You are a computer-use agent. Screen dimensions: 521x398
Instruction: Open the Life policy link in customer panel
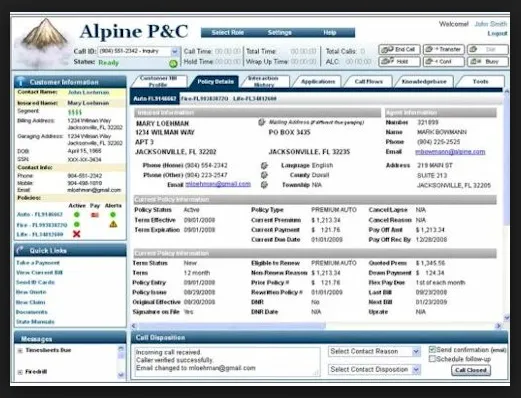[x=40, y=234]
